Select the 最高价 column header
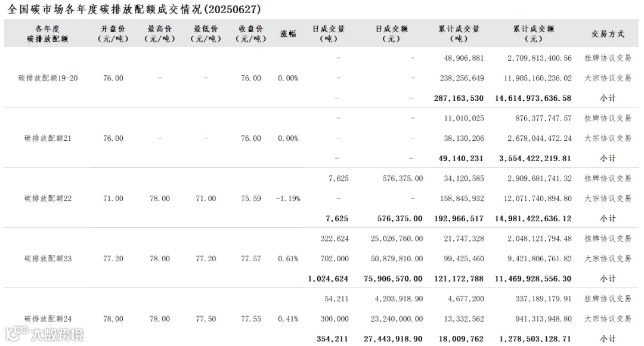This screenshot has height=346, width=644. coord(159,33)
